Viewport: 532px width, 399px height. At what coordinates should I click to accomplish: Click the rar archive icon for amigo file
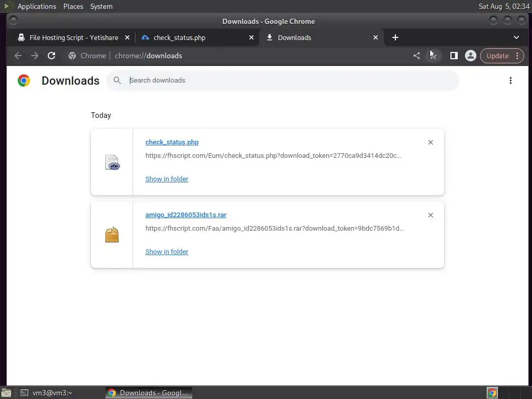pyautogui.click(x=112, y=235)
